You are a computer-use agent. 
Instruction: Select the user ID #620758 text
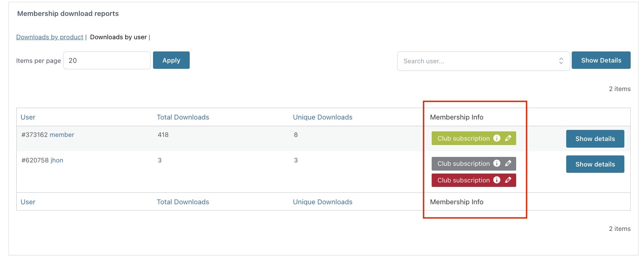[35, 160]
